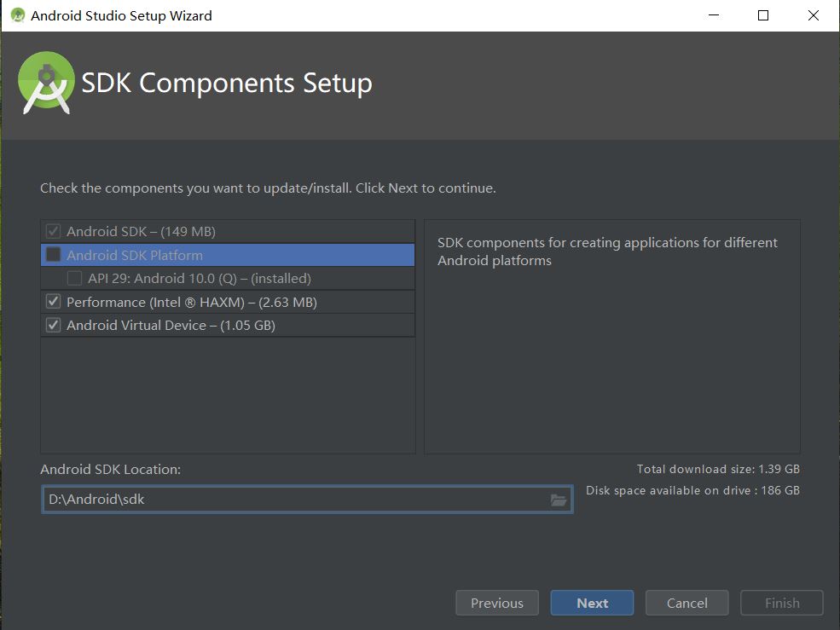
Task: Cancel the setup wizard
Action: coord(686,604)
